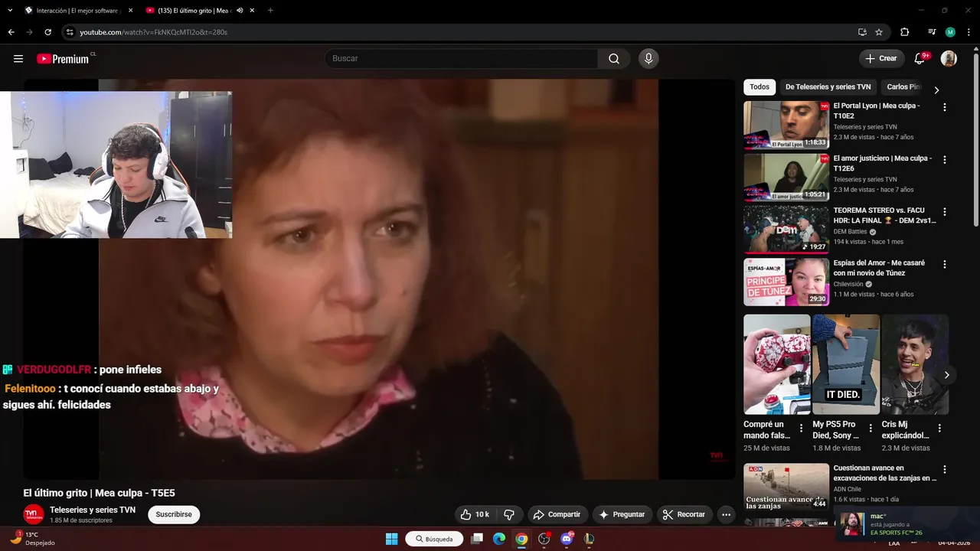The width and height of the screenshot is (980, 551).
Task: Open Chrome media controls icon
Action: pos(932,32)
